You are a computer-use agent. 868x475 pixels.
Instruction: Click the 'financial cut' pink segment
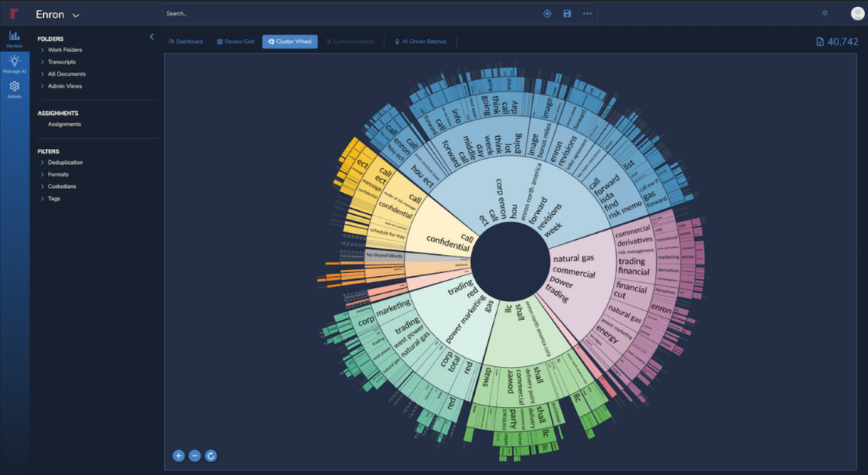[x=631, y=290]
